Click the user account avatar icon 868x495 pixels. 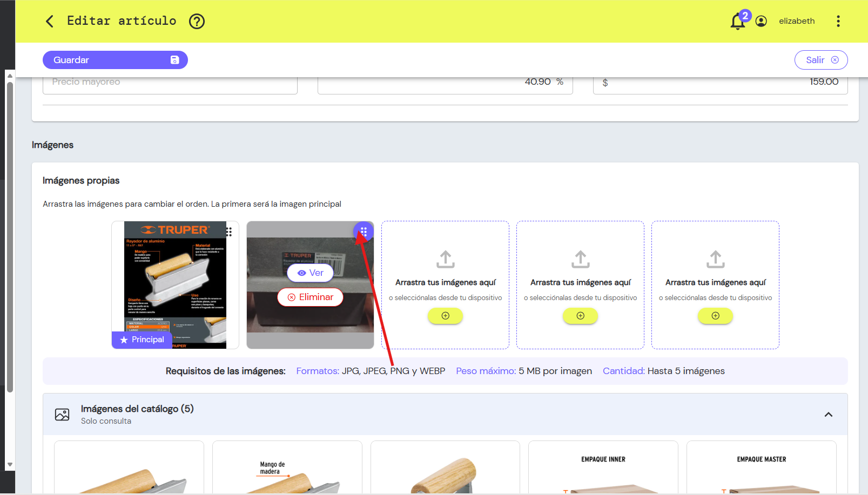click(761, 21)
